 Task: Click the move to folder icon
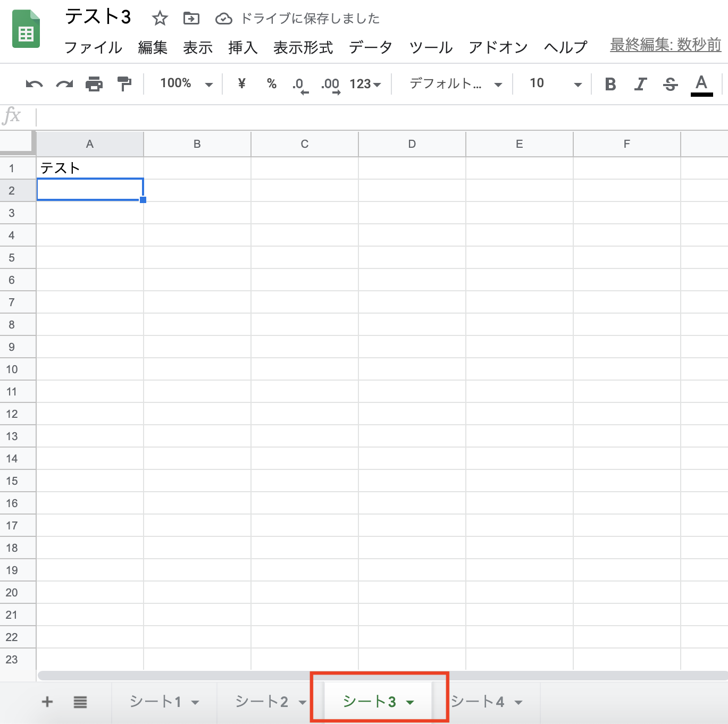[191, 19]
